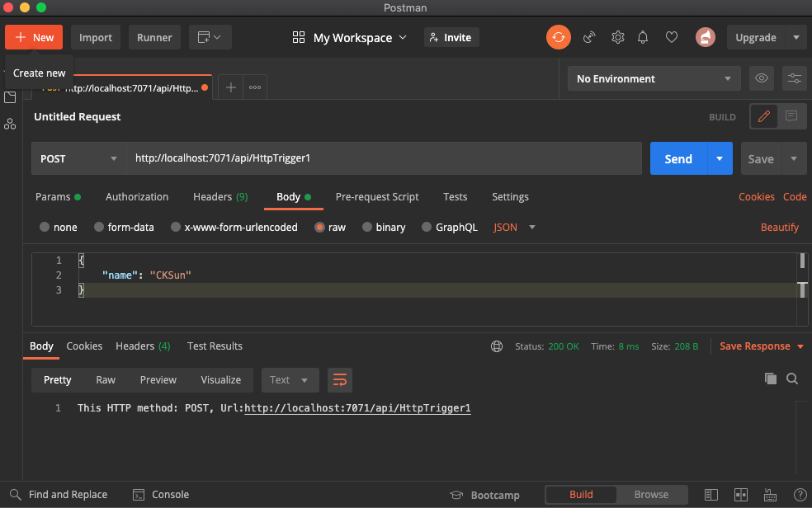Open the Runner button
This screenshot has height=508, width=812.
154,37
